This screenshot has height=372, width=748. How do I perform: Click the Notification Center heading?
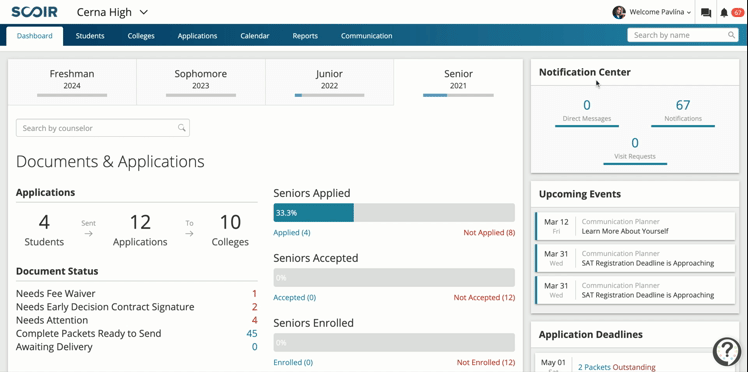(x=584, y=72)
